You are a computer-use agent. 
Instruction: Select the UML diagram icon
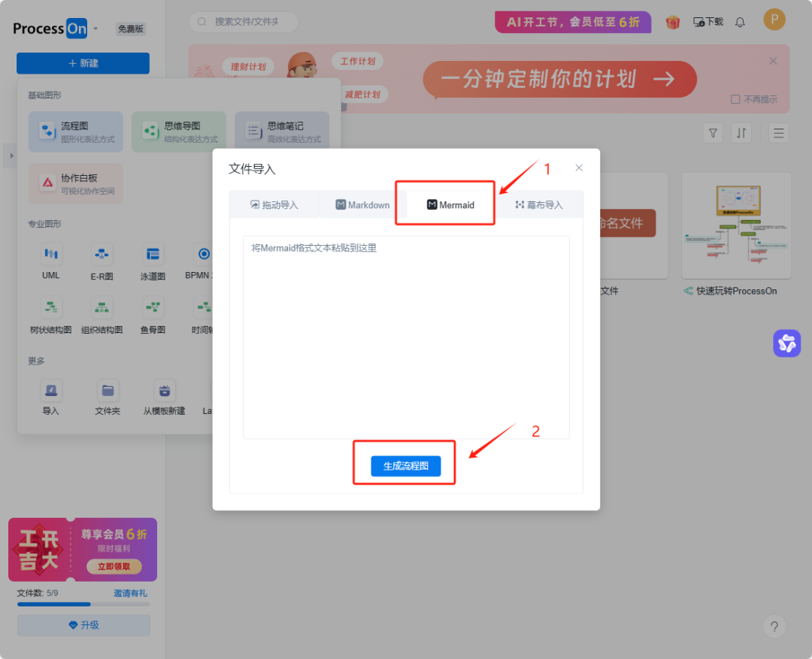click(50, 255)
